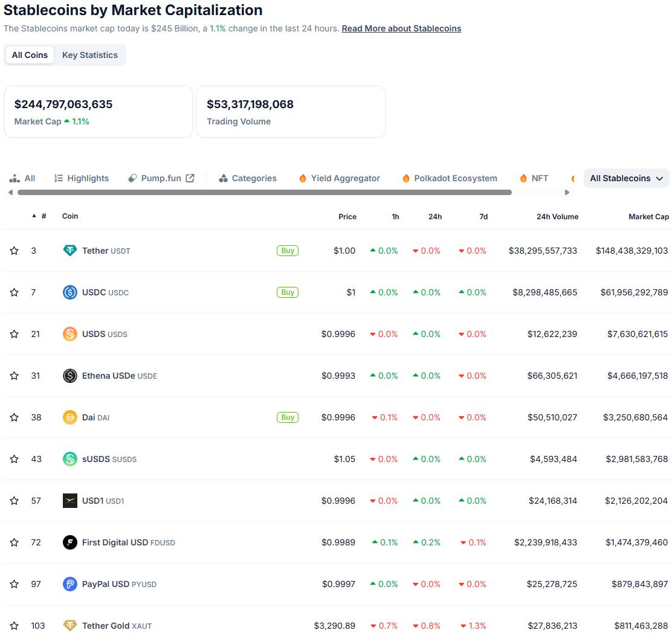Viewport: 672px width, 639px height.
Task: Favorite Tether with the star icon
Action: tap(14, 251)
